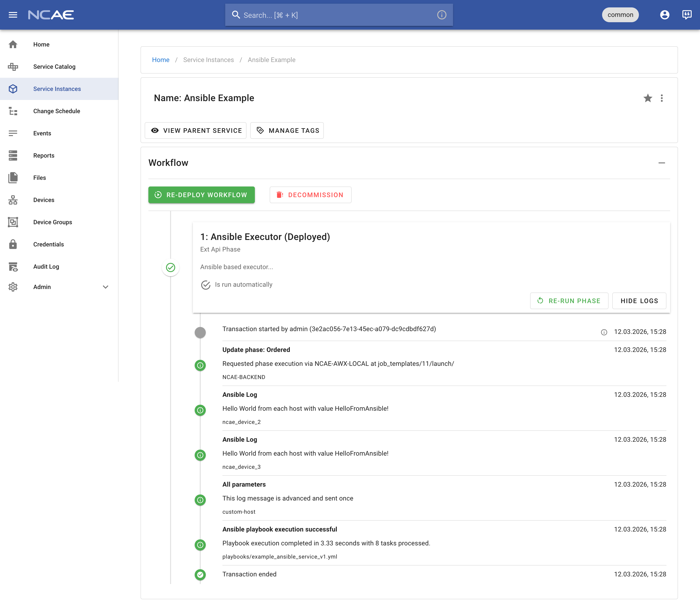Click the ncae_device_3 Ansible Log icon
This screenshot has height=603, width=700.
(x=200, y=455)
